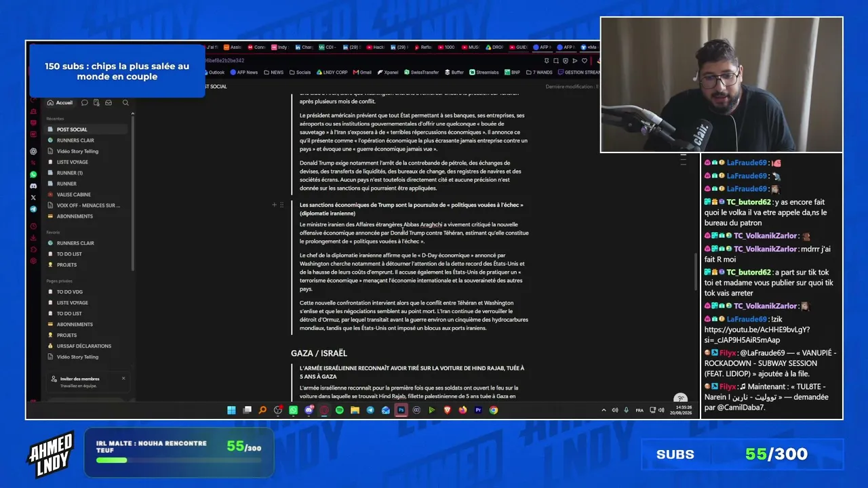Open the AFP News bookmark
The image size is (868, 488).
[x=244, y=73]
